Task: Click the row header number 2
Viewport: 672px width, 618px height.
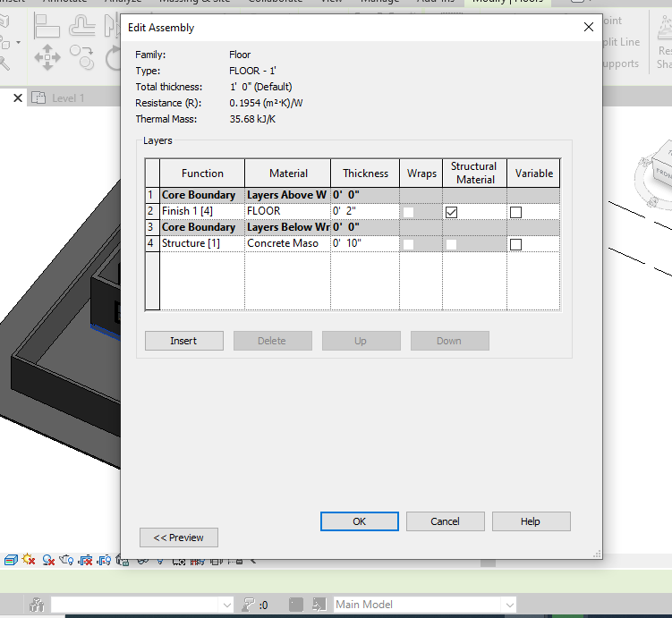Action: click(x=152, y=211)
